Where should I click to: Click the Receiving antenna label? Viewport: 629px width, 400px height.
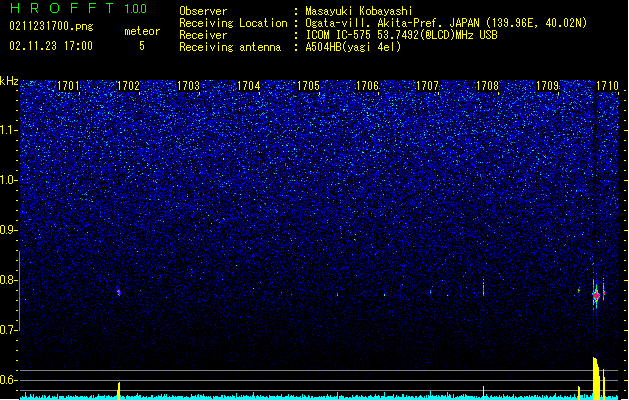pos(230,47)
